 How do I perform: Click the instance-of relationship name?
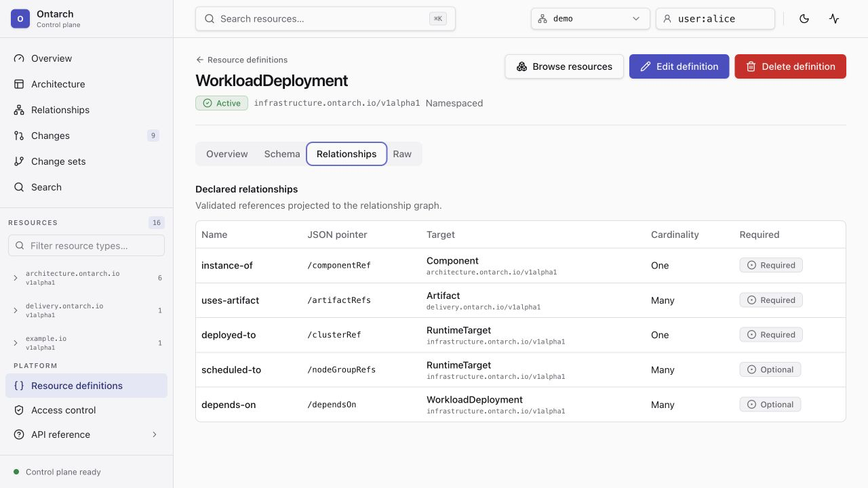coord(227,266)
